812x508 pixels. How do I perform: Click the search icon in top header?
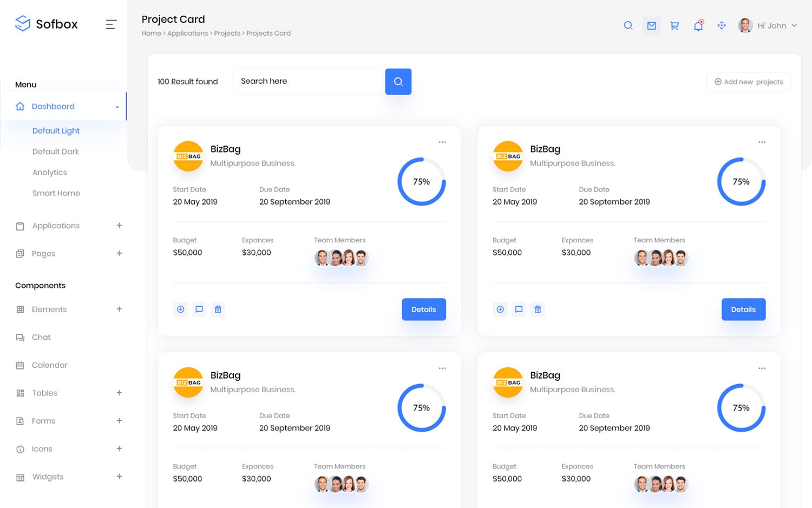tap(628, 25)
